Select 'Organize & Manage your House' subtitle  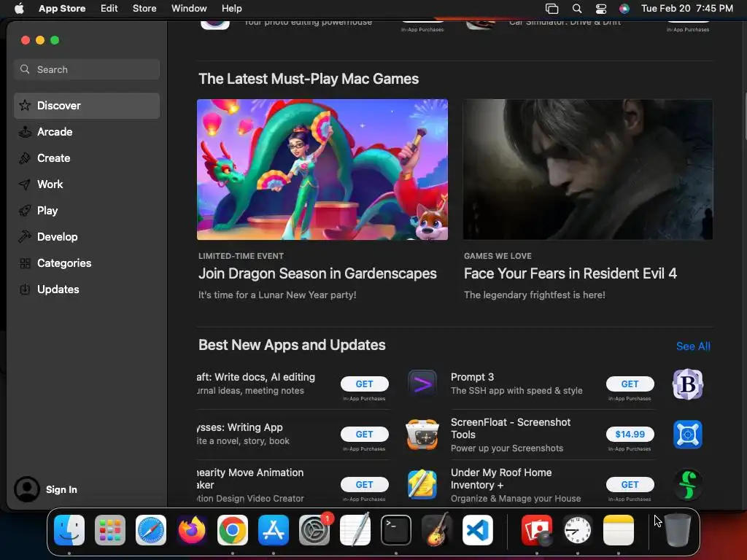pyautogui.click(x=516, y=499)
